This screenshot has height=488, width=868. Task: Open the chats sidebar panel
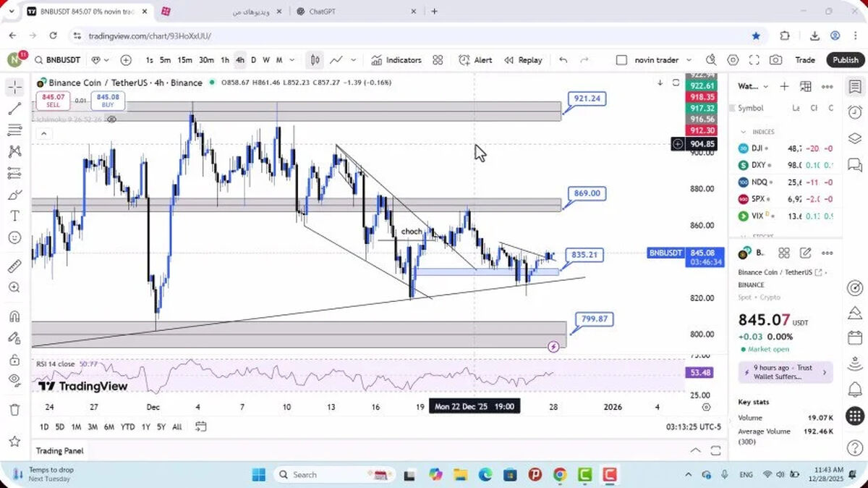click(x=855, y=165)
